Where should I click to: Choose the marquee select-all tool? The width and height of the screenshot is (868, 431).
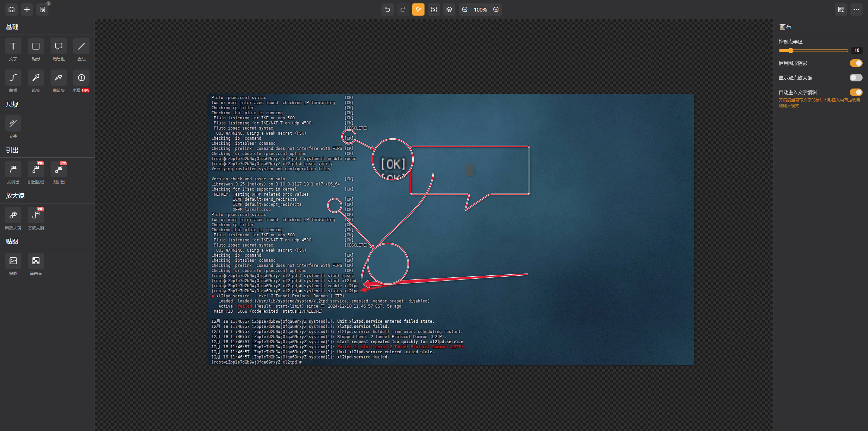434,9
